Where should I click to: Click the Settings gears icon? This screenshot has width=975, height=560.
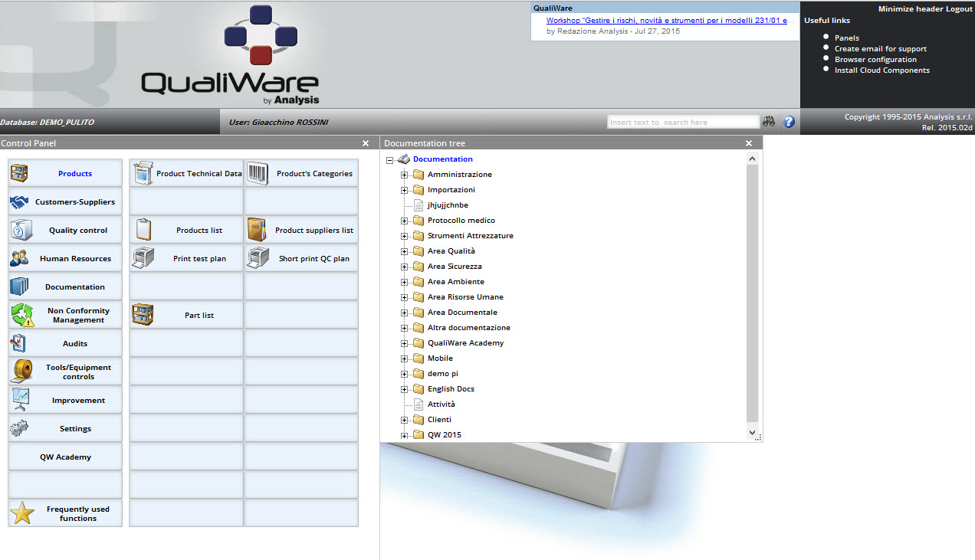pyautogui.click(x=20, y=428)
